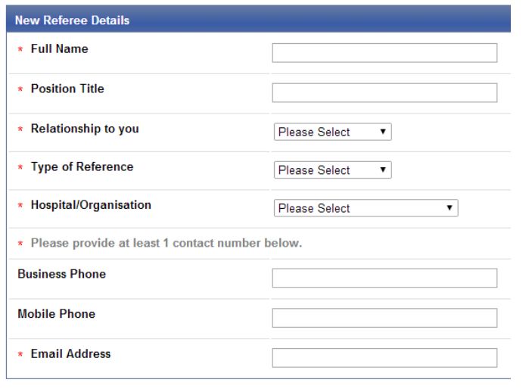
Task: Expand the Hospital/Organisation dropdown
Action: pyautogui.click(x=366, y=208)
